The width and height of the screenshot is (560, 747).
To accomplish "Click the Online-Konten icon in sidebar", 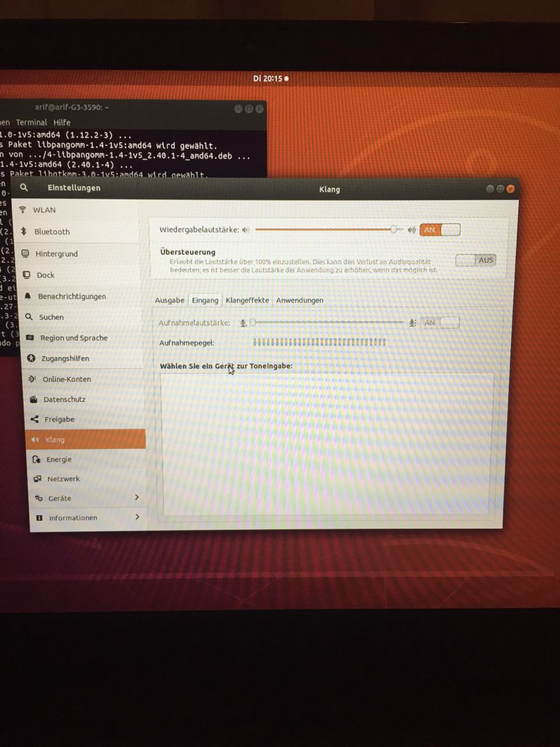I will [32, 379].
